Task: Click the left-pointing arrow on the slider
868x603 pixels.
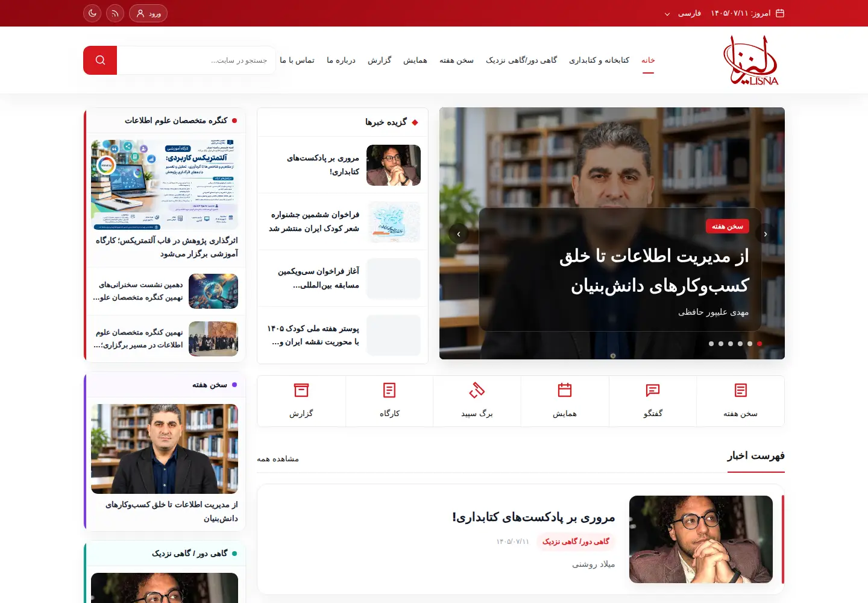Action: tap(459, 233)
